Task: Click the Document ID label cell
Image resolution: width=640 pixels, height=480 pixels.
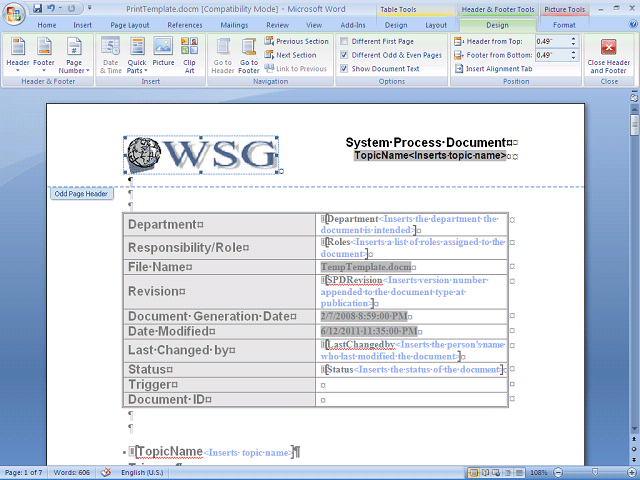Action: pyautogui.click(x=220, y=399)
